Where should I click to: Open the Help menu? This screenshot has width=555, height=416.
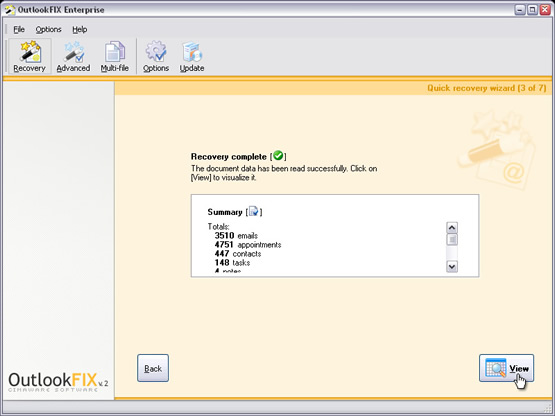[80, 29]
